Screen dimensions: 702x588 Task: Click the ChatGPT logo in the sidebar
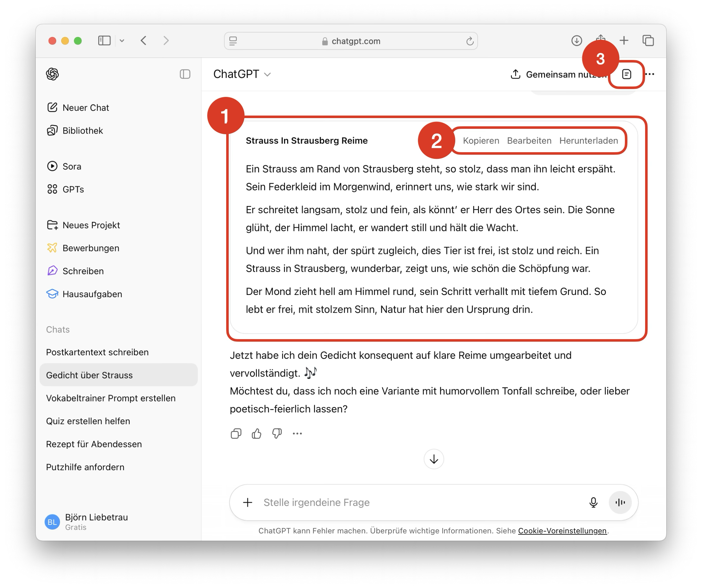click(x=52, y=74)
